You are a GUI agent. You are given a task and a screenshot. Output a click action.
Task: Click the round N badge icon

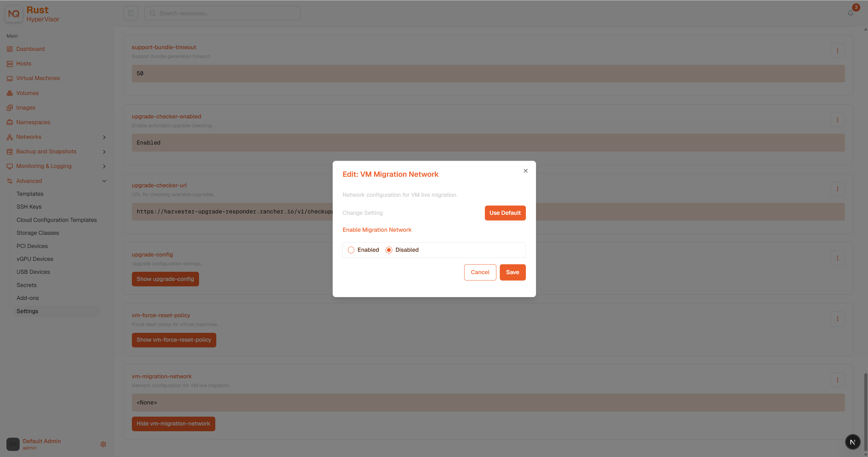(x=852, y=442)
